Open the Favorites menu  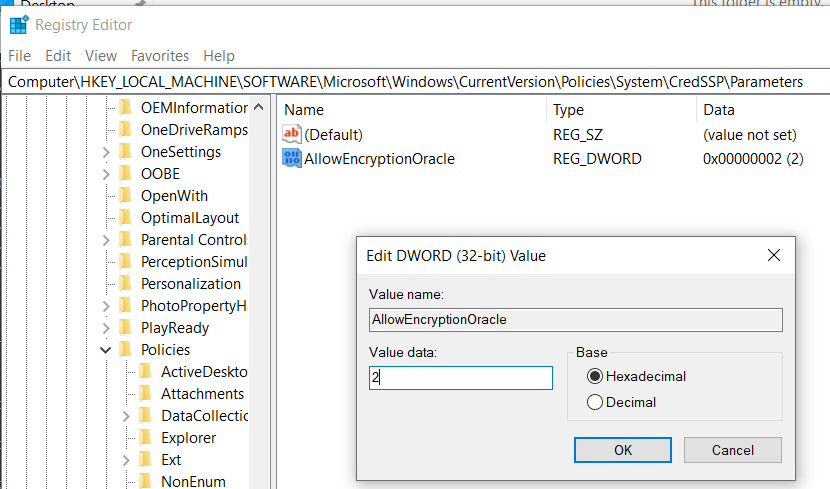point(160,56)
